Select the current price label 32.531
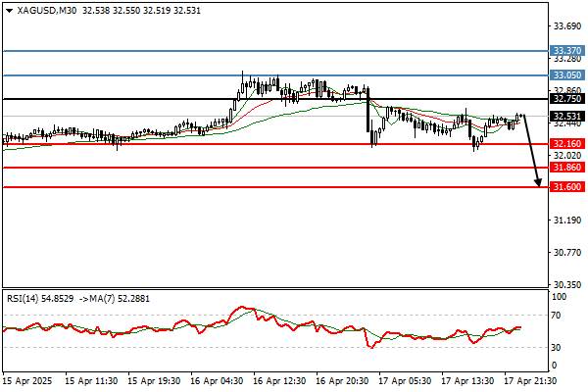The image size is (588, 392). tap(567, 116)
